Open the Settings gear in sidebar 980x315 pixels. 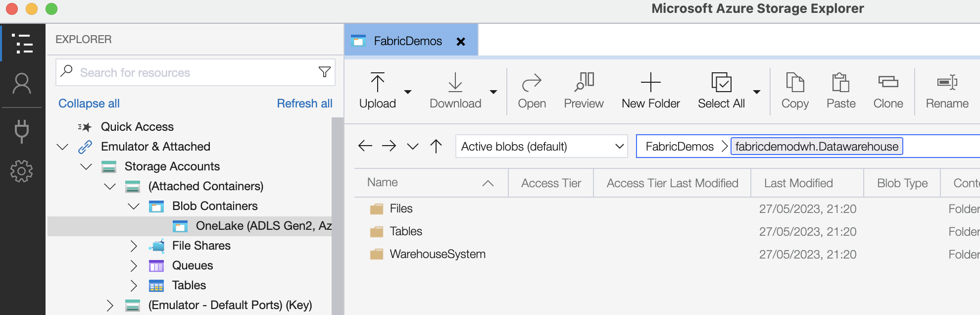(x=22, y=171)
